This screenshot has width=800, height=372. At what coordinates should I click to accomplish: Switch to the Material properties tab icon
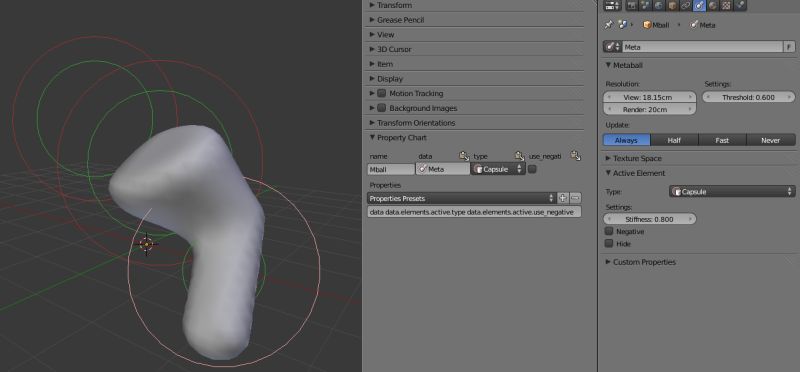[x=713, y=6]
